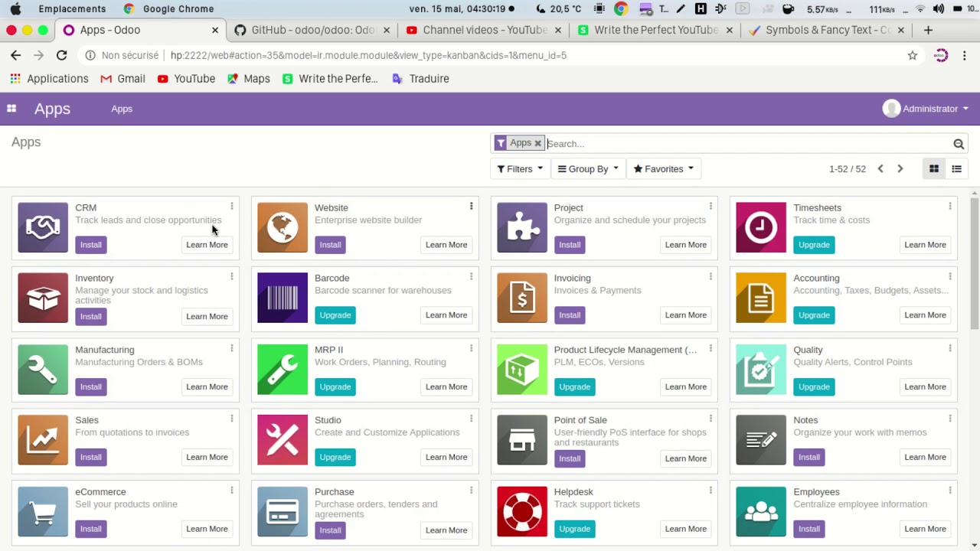The image size is (980, 551).
Task: Click the Invoicing dollar document icon
Action: coord(522,298)
